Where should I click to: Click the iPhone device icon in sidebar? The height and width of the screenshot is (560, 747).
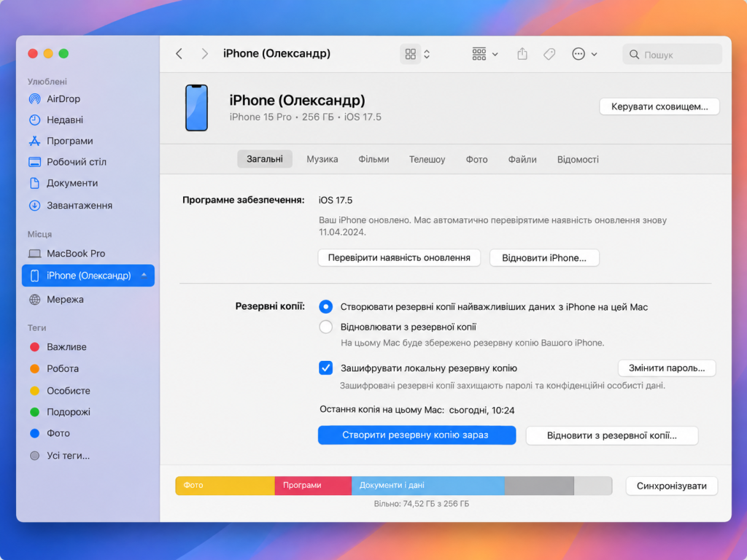[x=35, y=276]
